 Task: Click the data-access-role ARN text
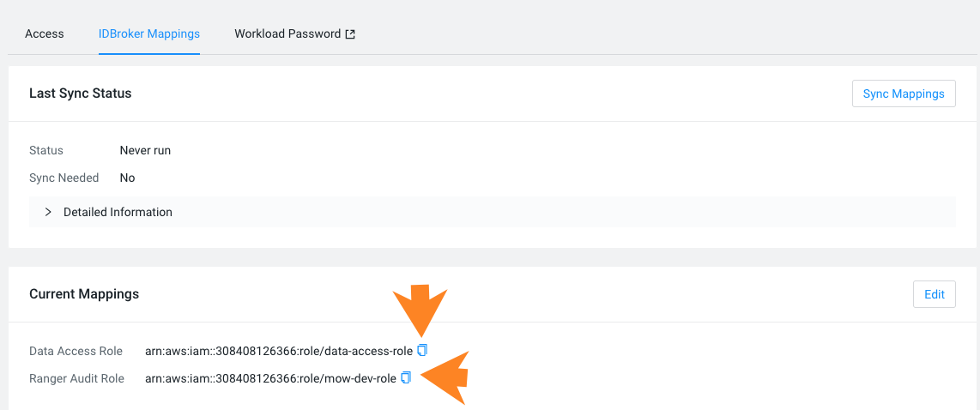click(279, 351)
